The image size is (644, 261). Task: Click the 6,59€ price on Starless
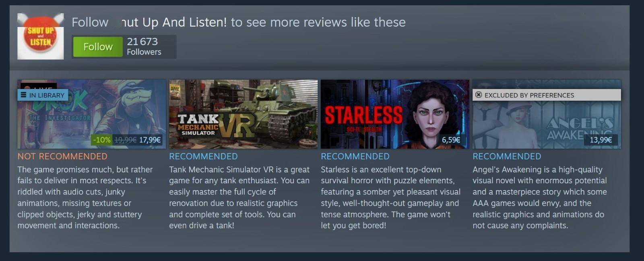pos(451,140)
